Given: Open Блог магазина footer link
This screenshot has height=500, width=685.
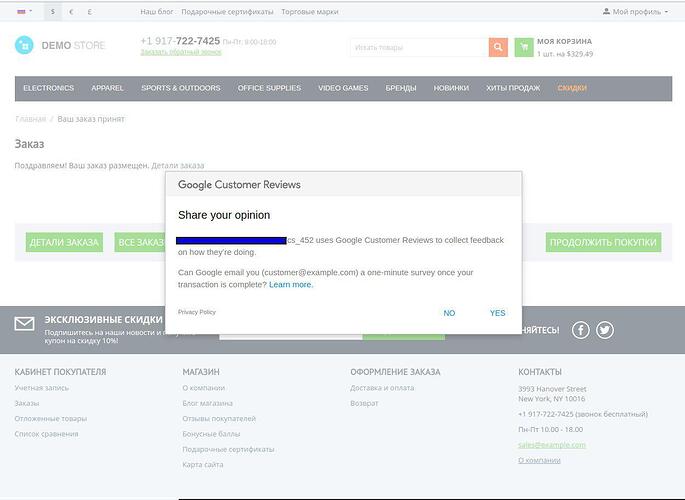Looking at the screenshot, I should (x=208, y=403).
